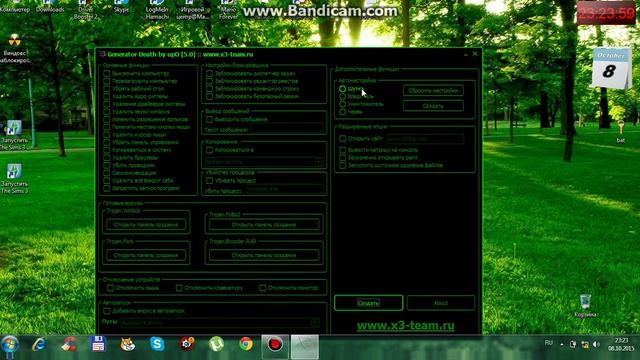640x360 pixels.
Task: Click the Текст сообщения input field
Action: tap(286, 130)
